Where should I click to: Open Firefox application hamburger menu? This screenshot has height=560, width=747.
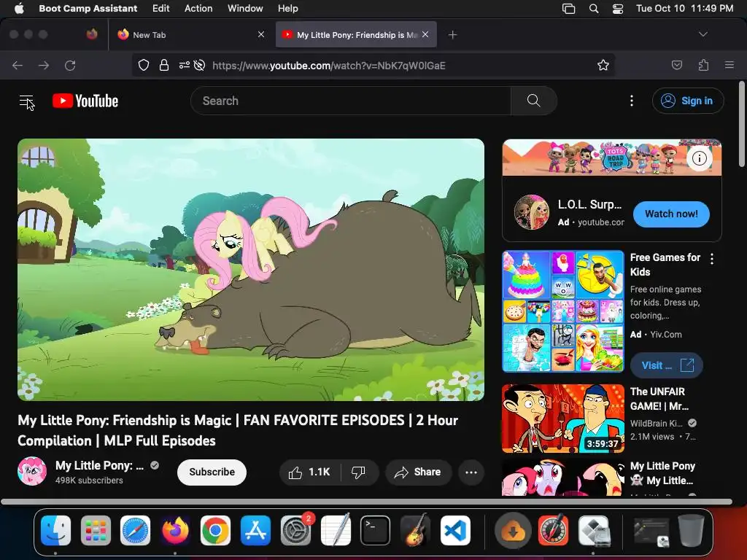tap(729, 65)
